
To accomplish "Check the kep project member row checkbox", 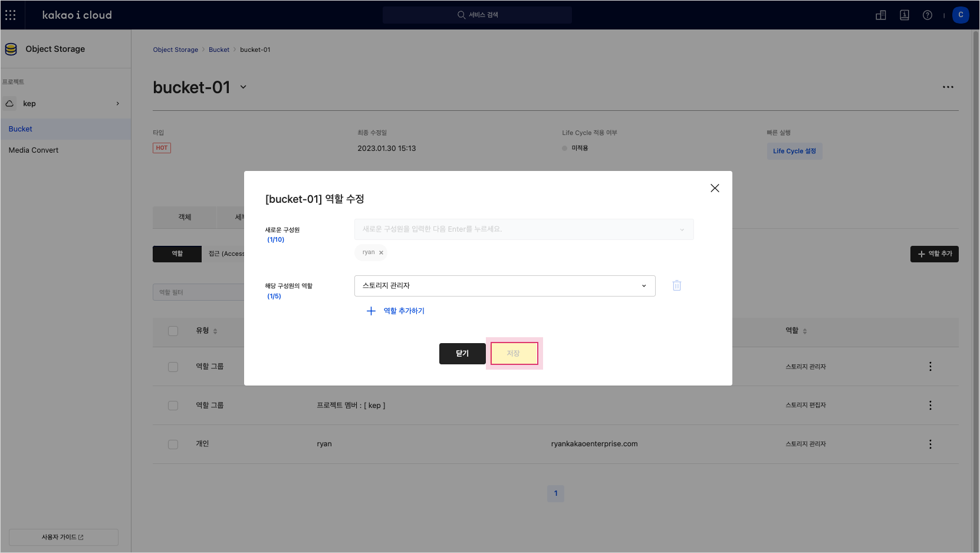I will pyautogui.click(x=173, y=406).
